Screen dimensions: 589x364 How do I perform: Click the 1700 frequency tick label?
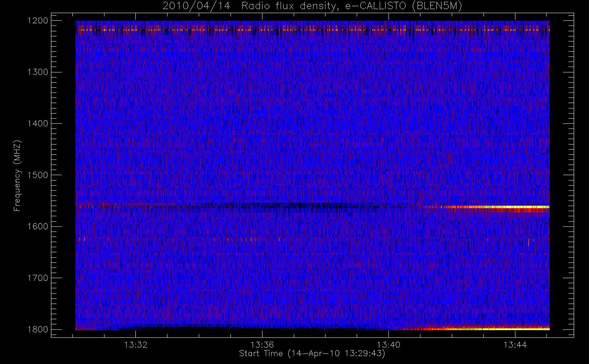point(38,278)
